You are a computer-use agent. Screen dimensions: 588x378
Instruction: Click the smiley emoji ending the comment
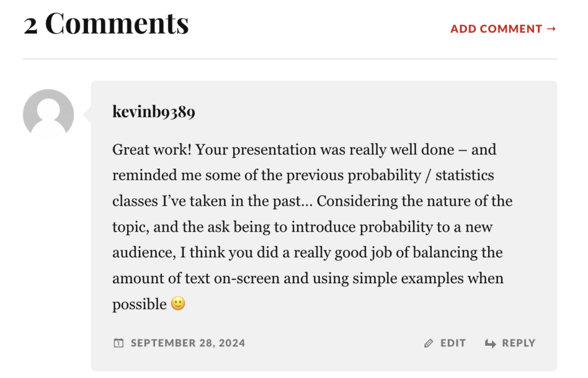coord(178,304)
